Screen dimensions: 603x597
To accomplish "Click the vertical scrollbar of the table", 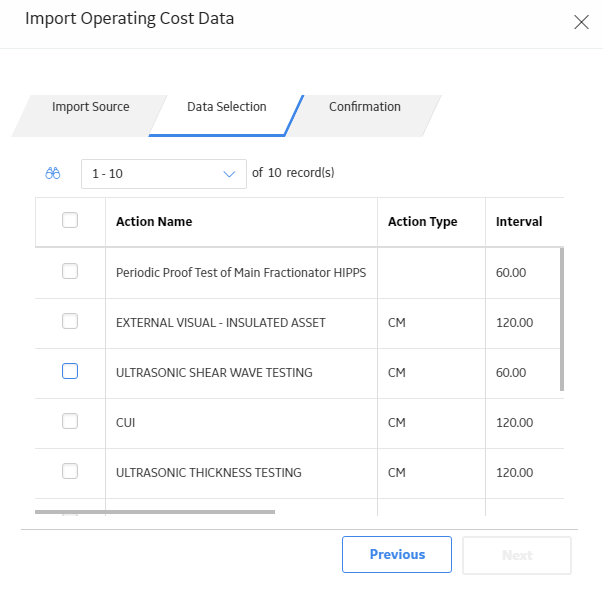I will pos(562,319).
